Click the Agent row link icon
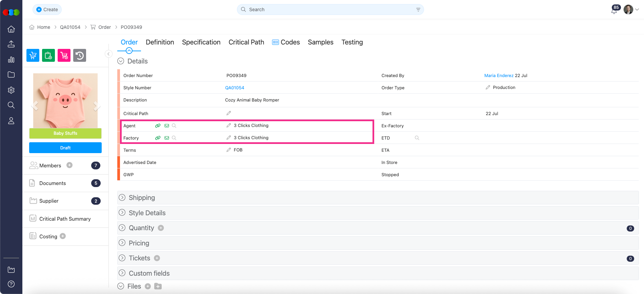Screen dimensions: 644x294 pos(158,126)
